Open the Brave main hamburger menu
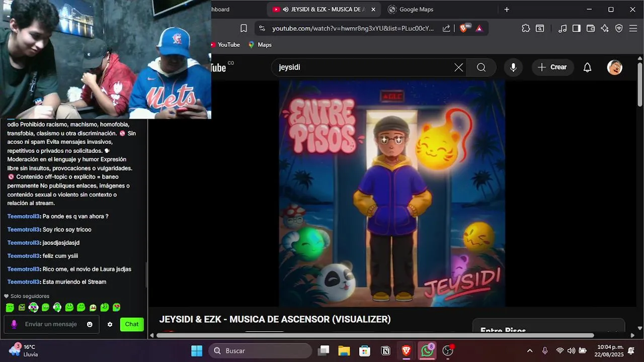 point(633,29)
